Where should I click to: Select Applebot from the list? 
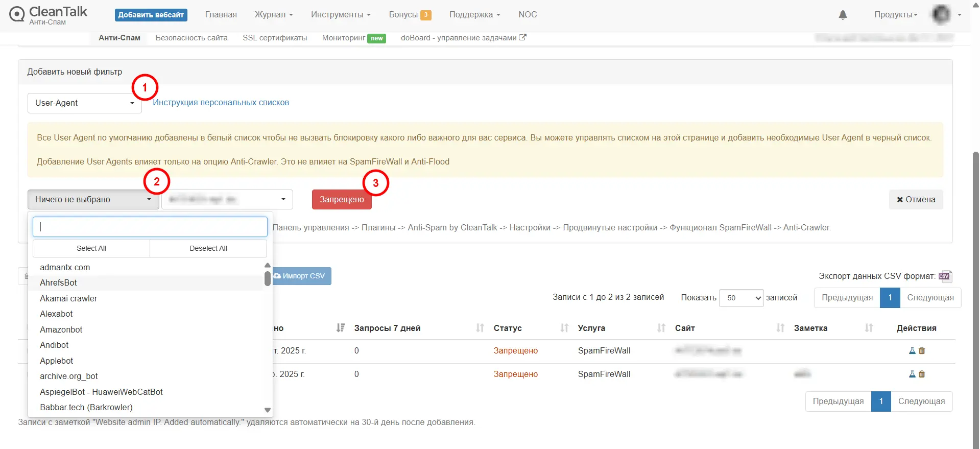[57, 361]
